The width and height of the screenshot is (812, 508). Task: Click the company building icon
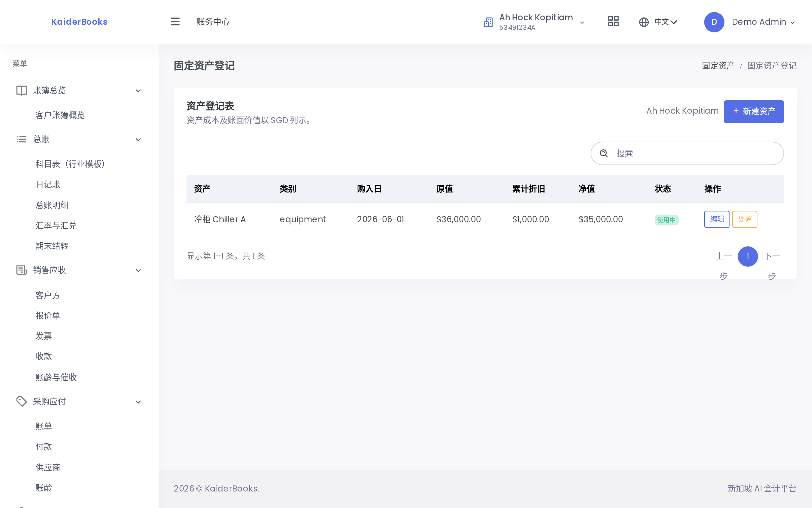point(488,22)
